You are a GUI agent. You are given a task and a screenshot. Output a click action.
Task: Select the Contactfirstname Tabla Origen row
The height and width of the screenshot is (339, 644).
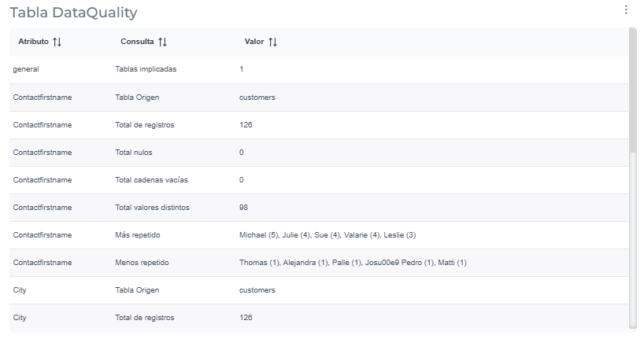tap(319, 98)
